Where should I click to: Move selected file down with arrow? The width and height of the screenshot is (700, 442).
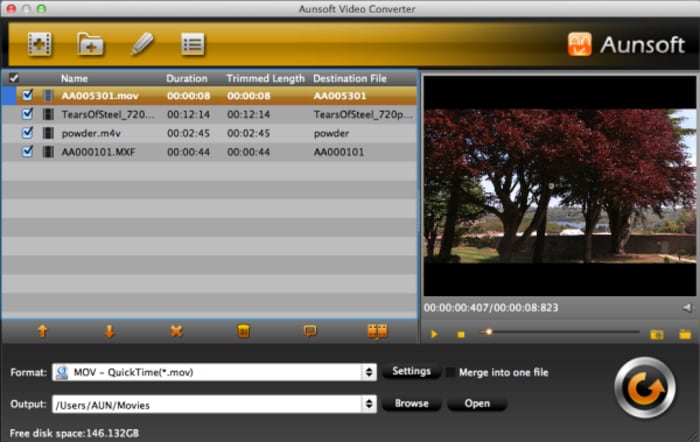[x=109, y=331]
